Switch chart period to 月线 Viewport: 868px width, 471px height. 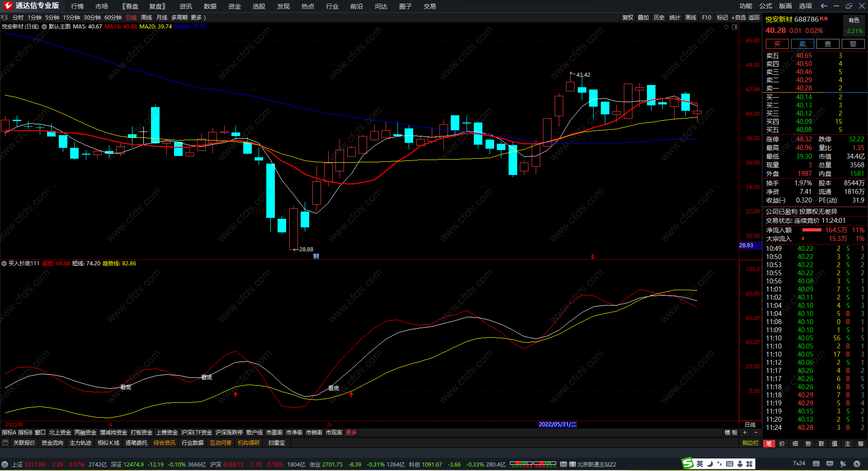tap(162, 18)
